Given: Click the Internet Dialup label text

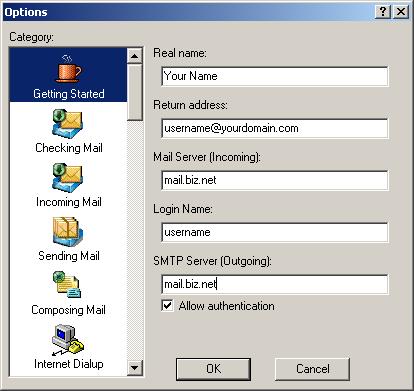Looking at the screenshot, I should (69, 364).
